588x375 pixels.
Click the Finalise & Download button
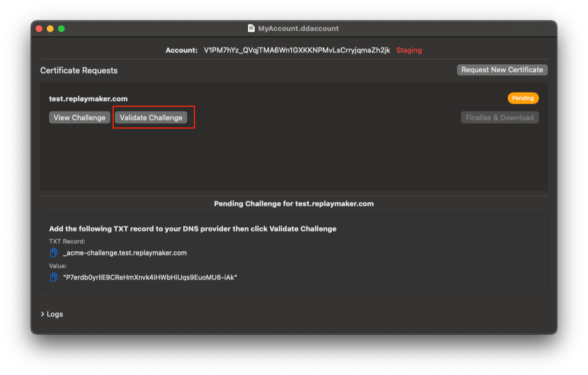click(x=499, y=118)
